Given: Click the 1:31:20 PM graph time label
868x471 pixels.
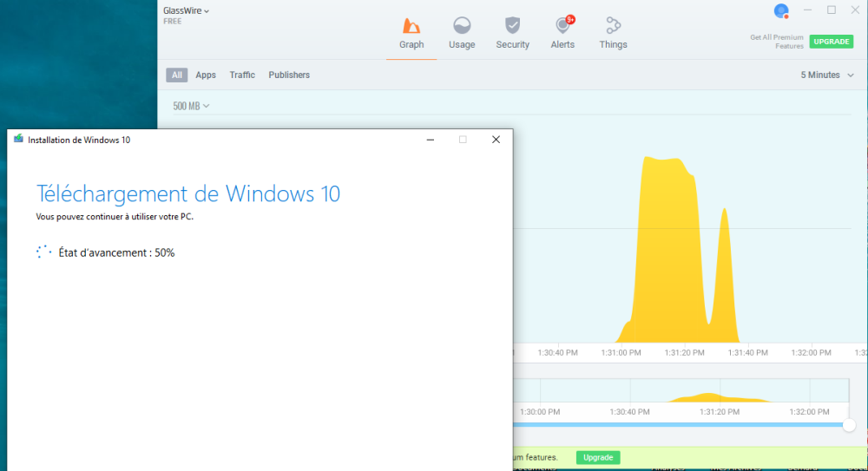Looking at the screenshot, I should click(x=684, y=352).
